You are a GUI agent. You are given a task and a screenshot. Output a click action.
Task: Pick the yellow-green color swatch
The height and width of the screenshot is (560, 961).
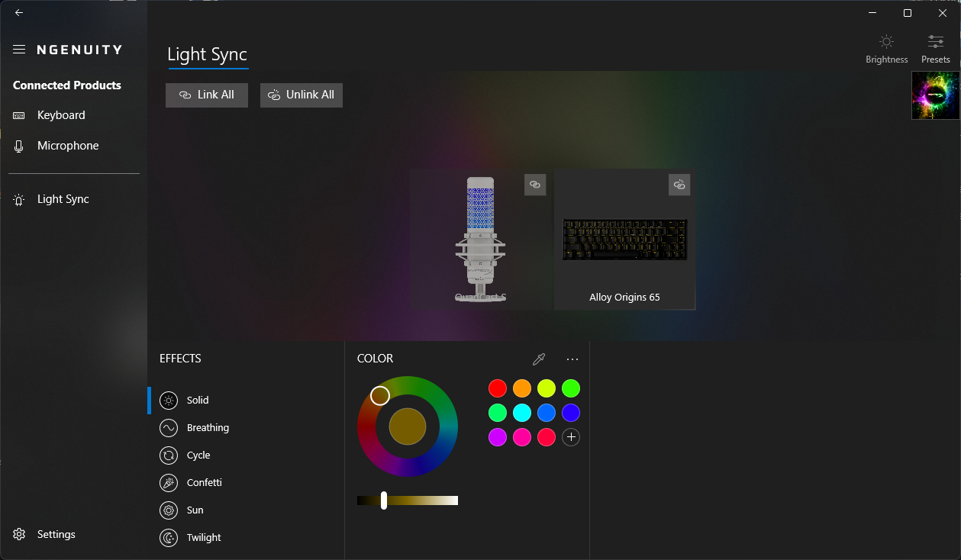click(547, 388)
